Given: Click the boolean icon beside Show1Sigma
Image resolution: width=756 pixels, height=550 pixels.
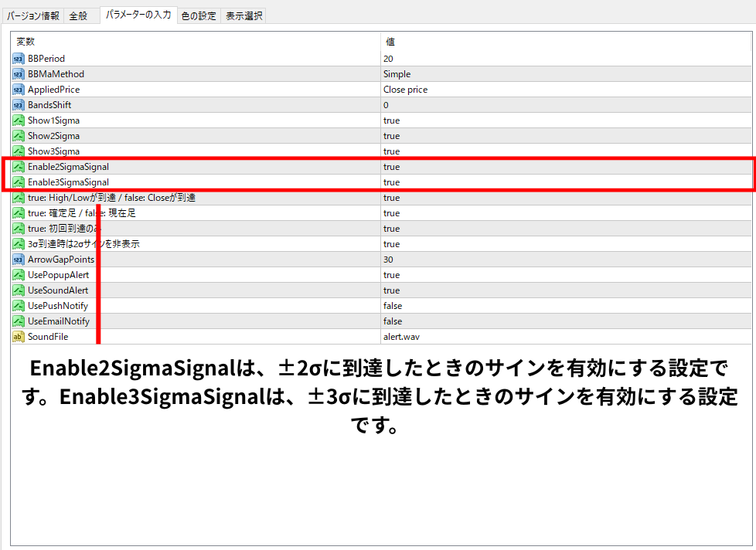Looking at the screenshot, I should click(x=19, y=121).
